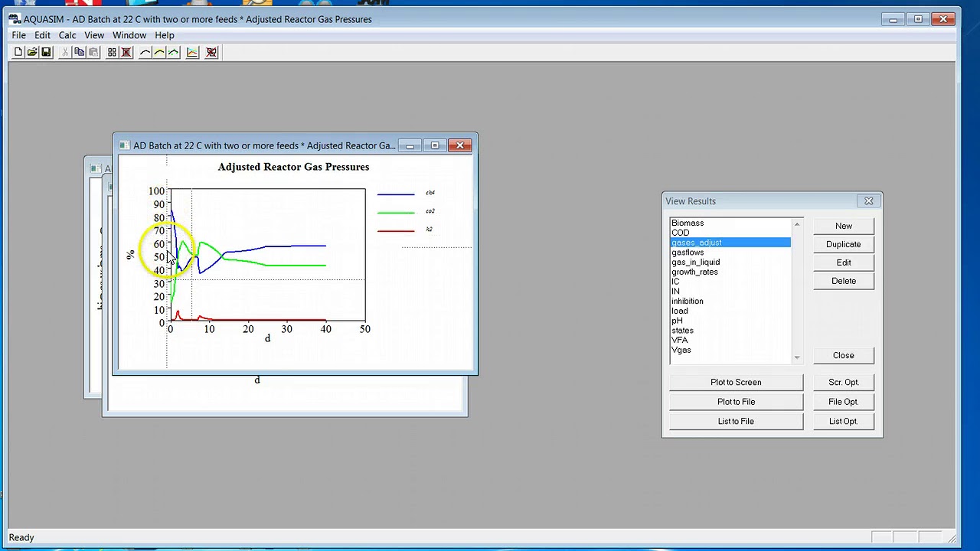Open List Opt. settings

[844, 421]
